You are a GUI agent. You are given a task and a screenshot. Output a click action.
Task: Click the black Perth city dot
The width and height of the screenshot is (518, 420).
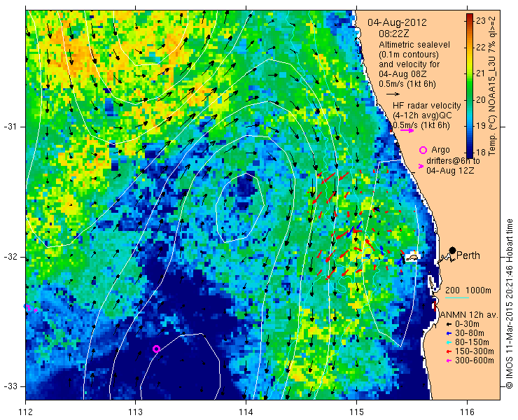point(453,251)
